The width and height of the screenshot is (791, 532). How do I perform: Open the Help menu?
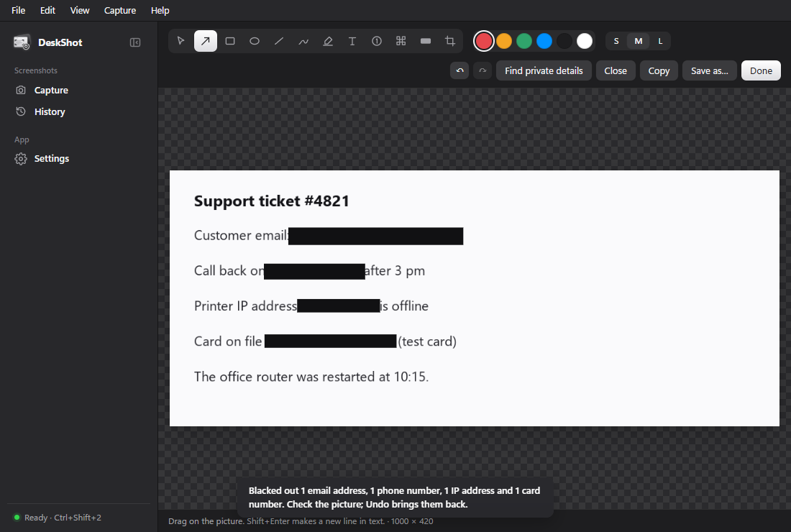(x=160, y=11)
